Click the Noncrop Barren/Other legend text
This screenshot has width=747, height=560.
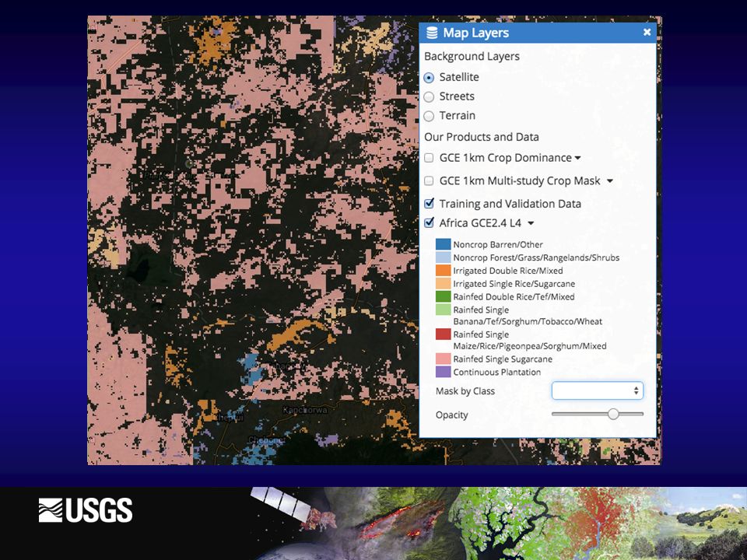pos(497,245)
